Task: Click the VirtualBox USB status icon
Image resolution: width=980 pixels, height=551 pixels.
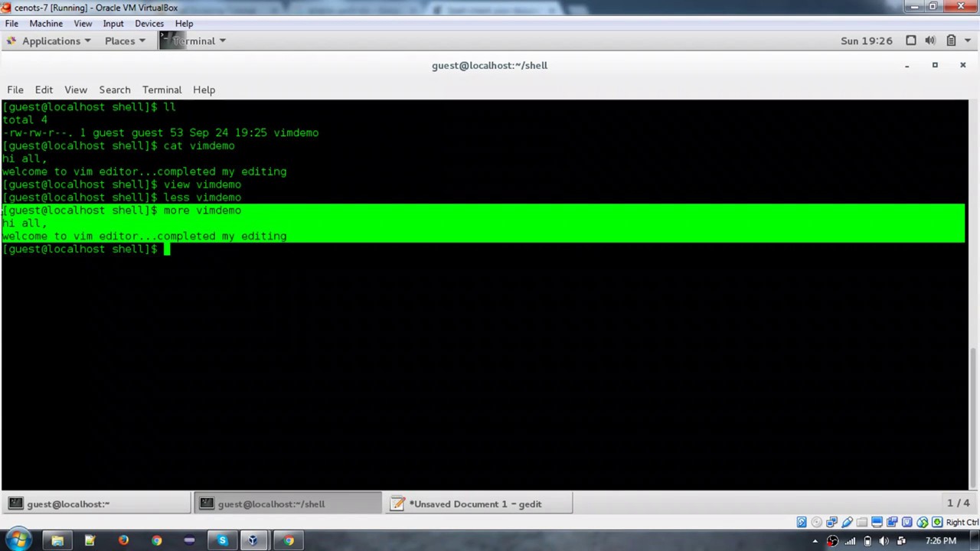Action: (x=847, y=522)
